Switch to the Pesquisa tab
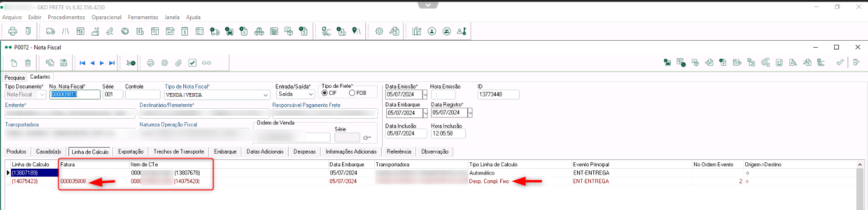Viewport: 868px width, 210px height. [x=15, y=77]
